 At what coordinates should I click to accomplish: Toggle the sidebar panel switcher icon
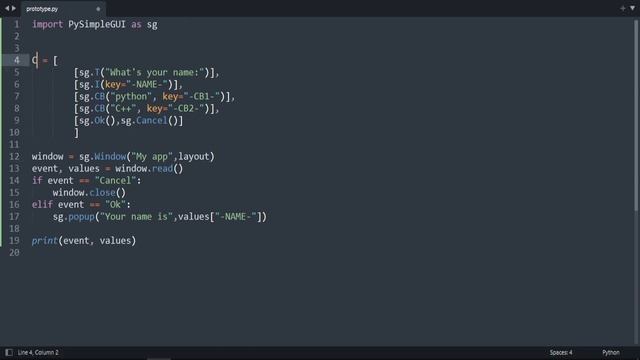pyautogui.click(x=9, y=352)
